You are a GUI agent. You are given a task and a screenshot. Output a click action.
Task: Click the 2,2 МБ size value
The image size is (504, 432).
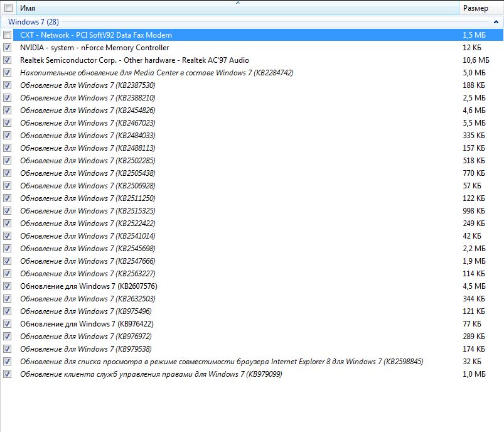(x=474, y=248)
